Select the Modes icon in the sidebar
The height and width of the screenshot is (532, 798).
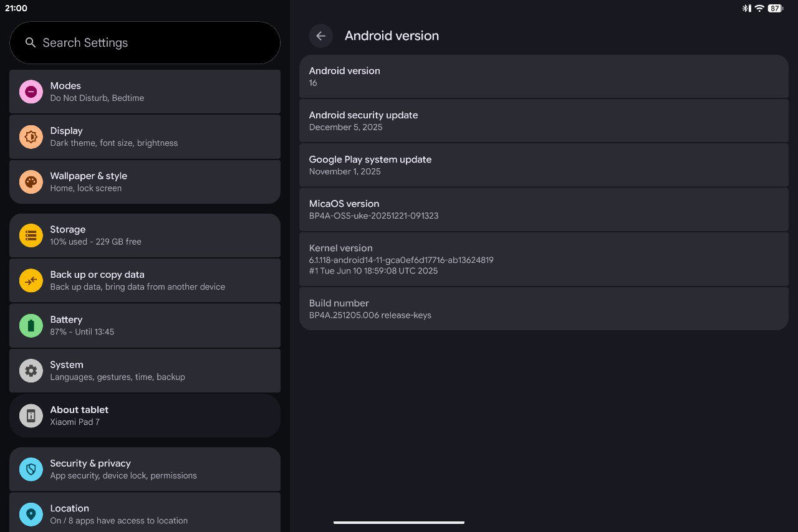click(x=31, y=92)
